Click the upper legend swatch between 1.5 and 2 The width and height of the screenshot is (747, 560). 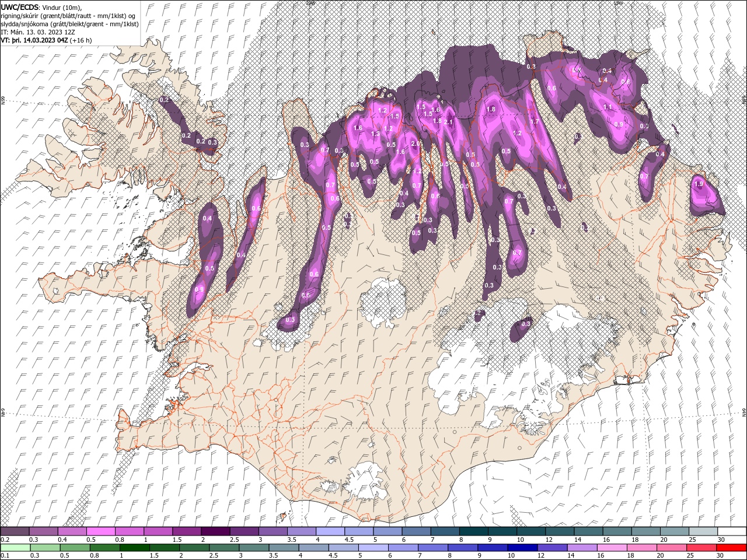pos(187,531)
